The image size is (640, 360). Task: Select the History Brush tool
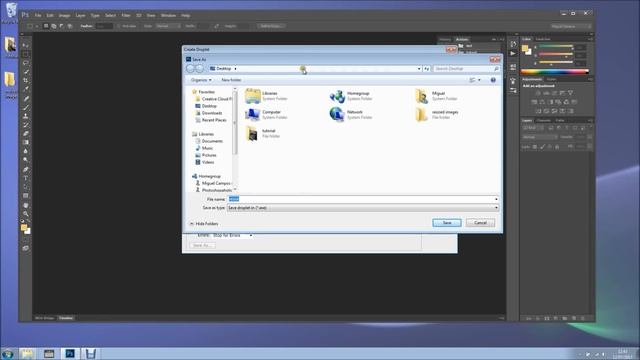coord(26,125)
